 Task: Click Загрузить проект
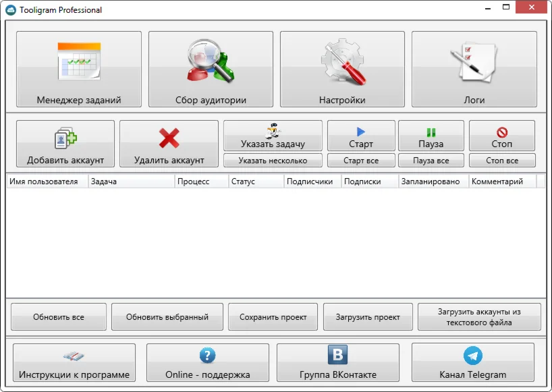(368, 316)
